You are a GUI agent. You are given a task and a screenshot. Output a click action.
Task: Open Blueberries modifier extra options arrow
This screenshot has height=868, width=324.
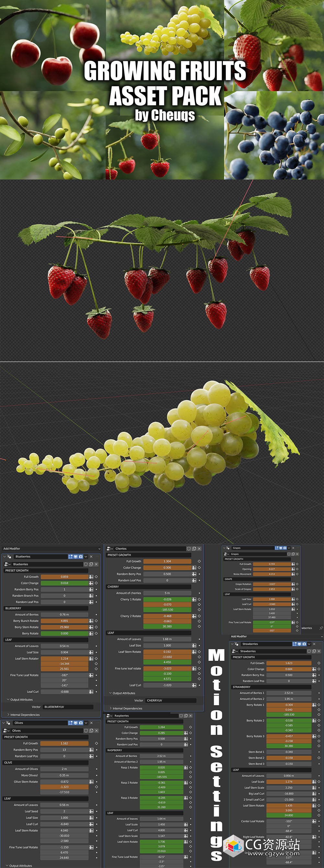click(86, 556)
